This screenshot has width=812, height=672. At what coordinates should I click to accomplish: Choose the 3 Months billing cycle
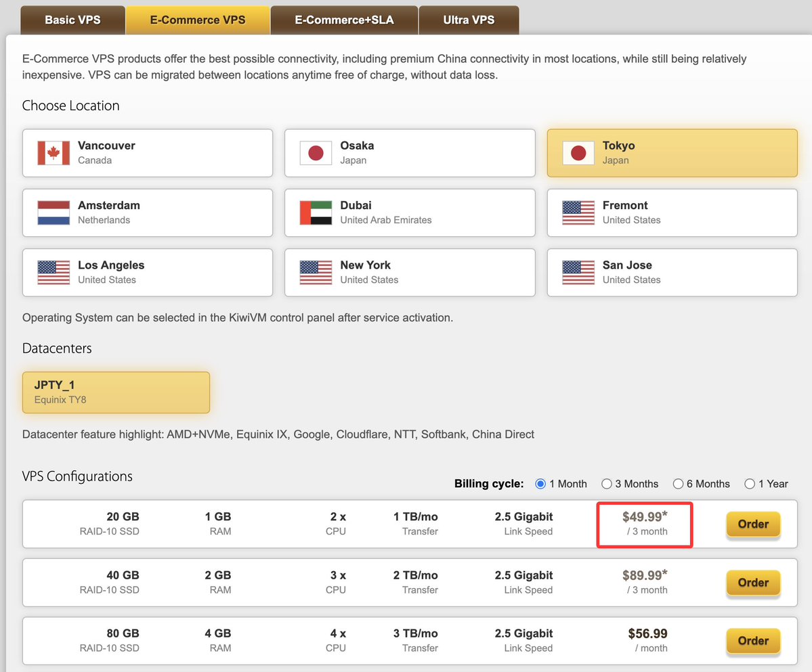(x=606, y=484)
